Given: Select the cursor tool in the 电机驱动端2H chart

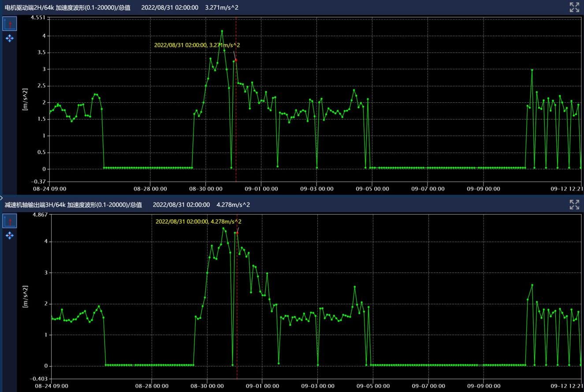Looking at the screenshot, I should (10, 24).
